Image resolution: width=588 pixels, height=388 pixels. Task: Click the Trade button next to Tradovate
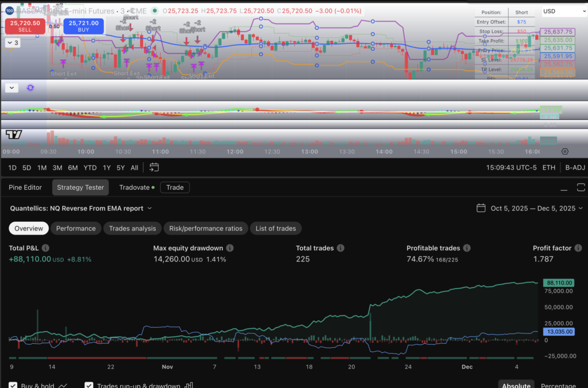[175, 187]
